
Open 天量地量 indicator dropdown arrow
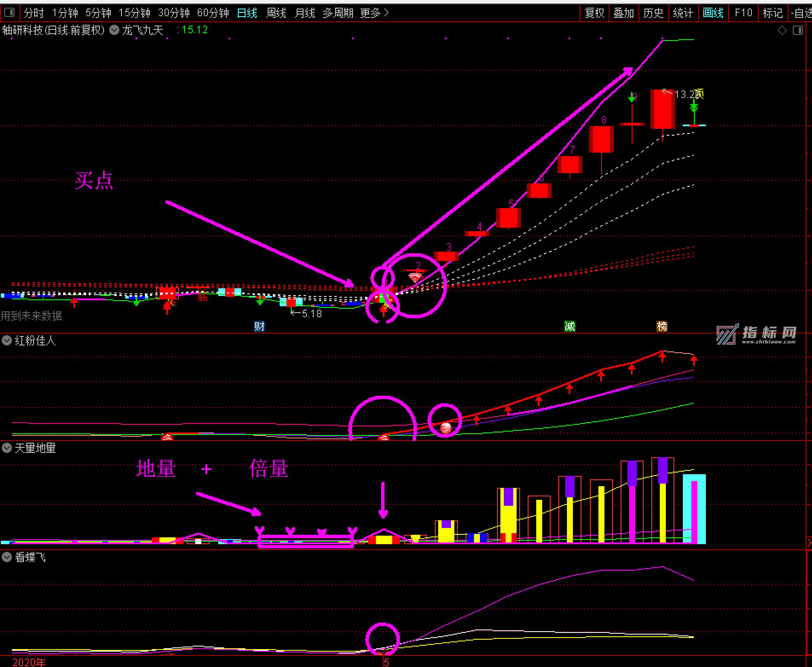[7, 448]
